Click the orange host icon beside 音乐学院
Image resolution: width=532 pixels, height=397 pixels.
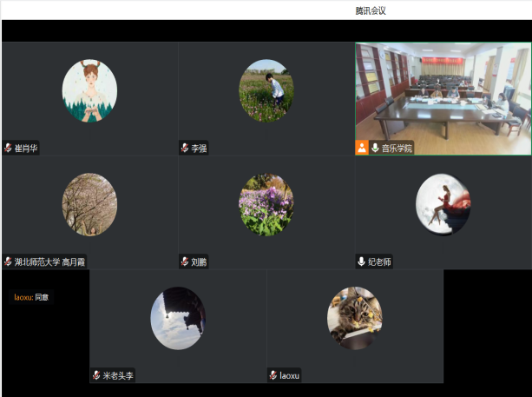tap(362, 149)
